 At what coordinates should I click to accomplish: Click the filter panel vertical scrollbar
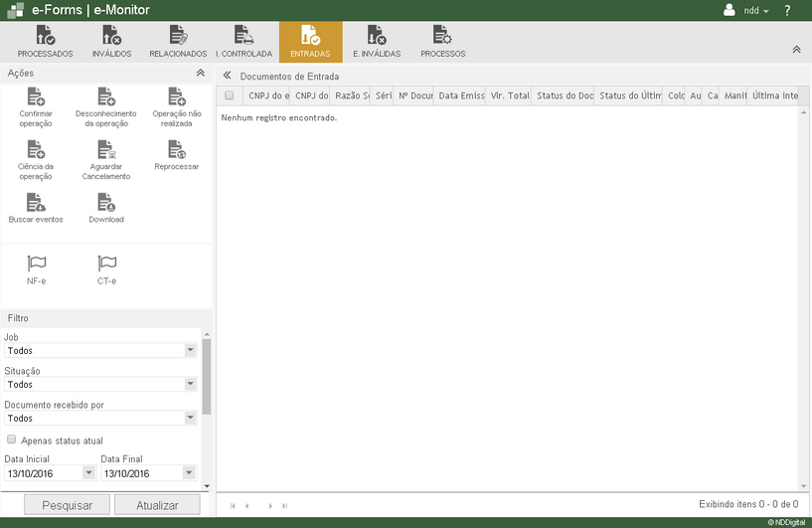pos(207,376)
